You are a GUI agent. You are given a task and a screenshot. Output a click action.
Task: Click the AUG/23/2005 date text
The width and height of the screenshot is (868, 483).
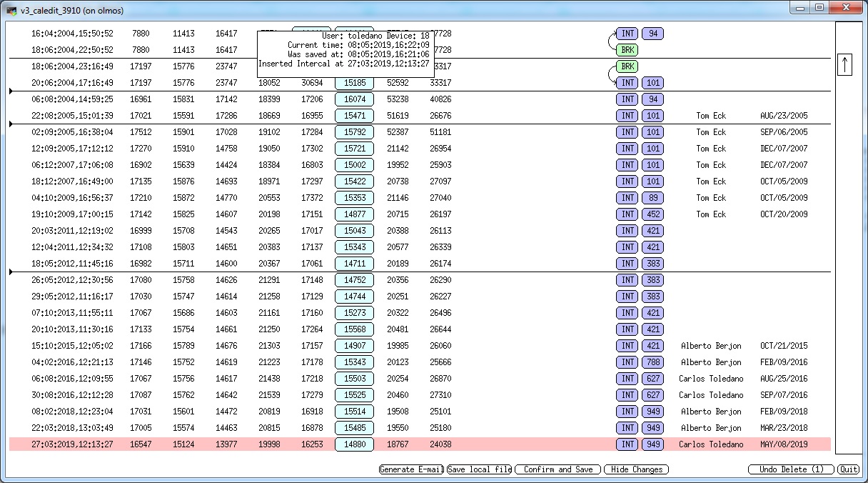(784, 116)
